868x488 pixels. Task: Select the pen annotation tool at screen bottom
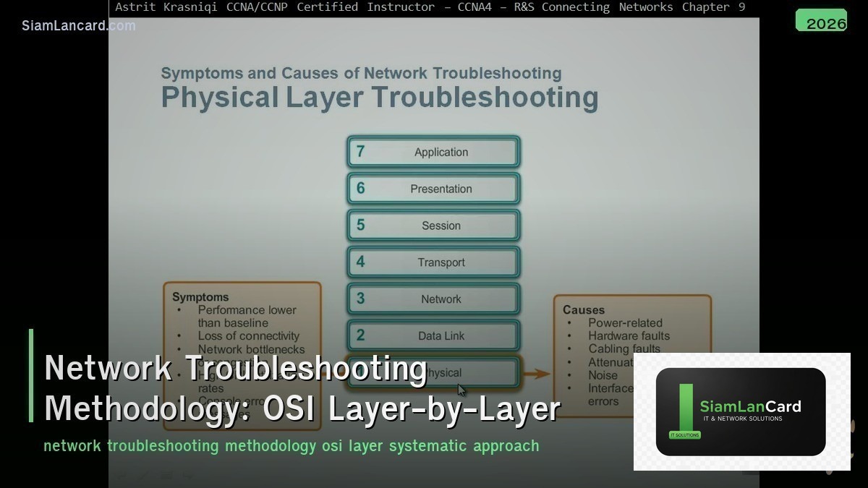(142, 476)
